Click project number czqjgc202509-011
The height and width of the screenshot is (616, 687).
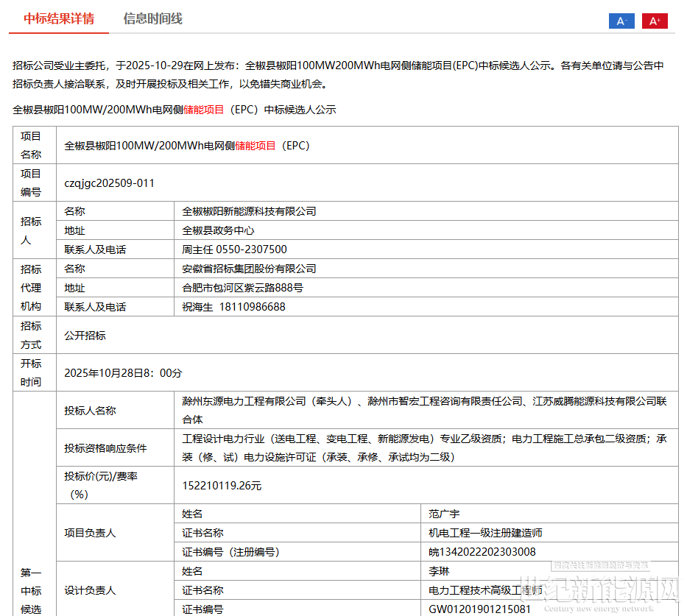(x=110, y=183)
